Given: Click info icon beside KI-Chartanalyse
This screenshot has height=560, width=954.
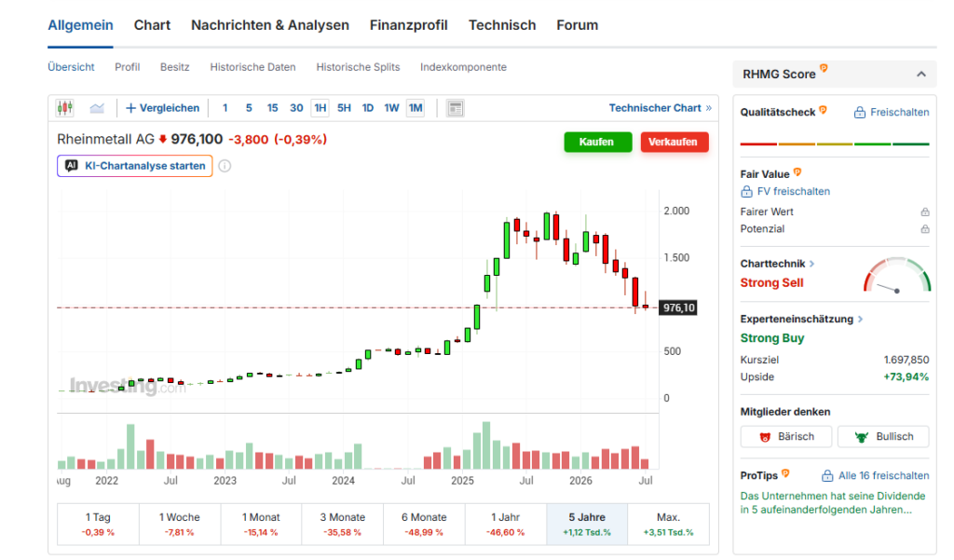Looking at the screenshot, I should 225,166.
